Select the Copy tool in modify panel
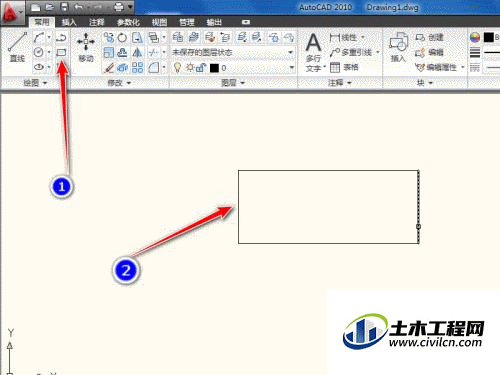Screen dimensions: 500x375 pyautogui.click(x=108, y=38)
